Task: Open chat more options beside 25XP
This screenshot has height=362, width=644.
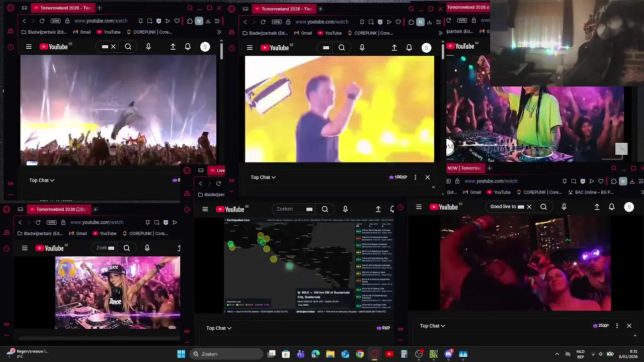Action: pyautogui.click(x=617, y=326)
